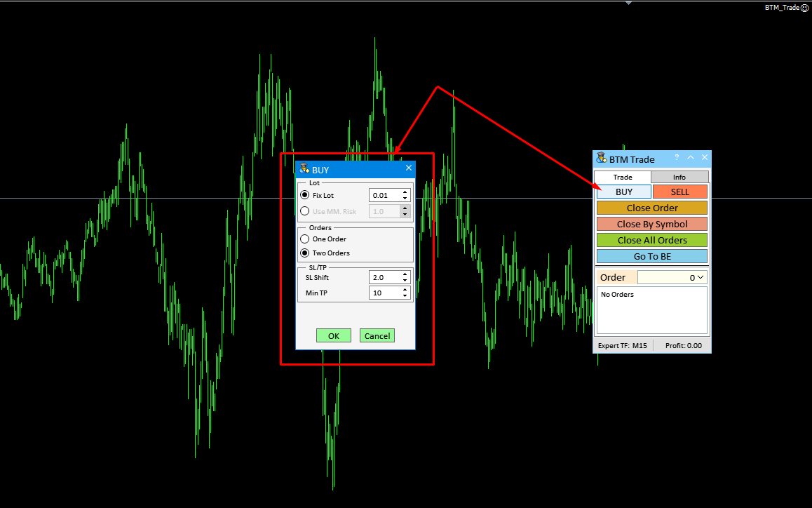Select the Use MM. Risk radio button
The height and width of the screenshot is (508, 812).
coord(304,211)
